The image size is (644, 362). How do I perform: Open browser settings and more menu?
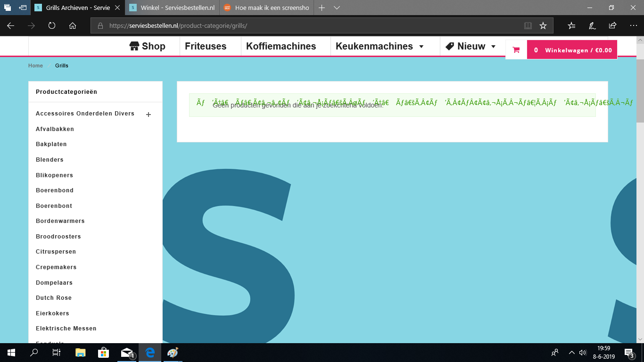tap(633, 25)
